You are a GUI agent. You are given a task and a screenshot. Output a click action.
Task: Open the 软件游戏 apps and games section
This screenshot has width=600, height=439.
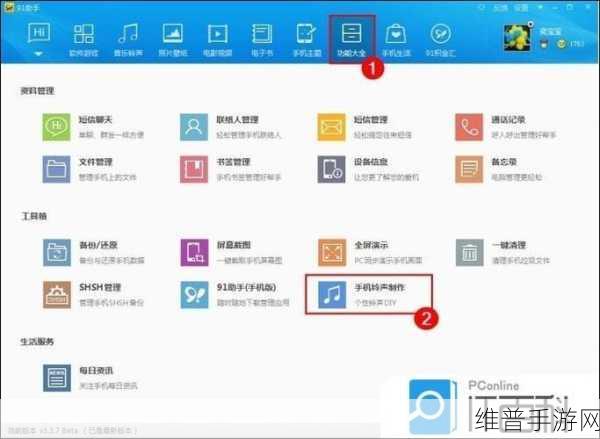[83, 40]
